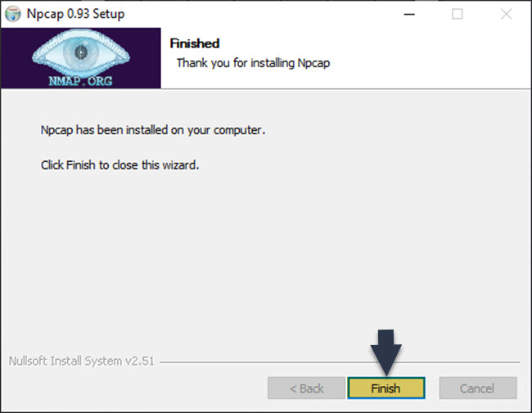Click the disabled Cancel button
Viewport: 532px width, 413px height.
[x=478, y=388]
